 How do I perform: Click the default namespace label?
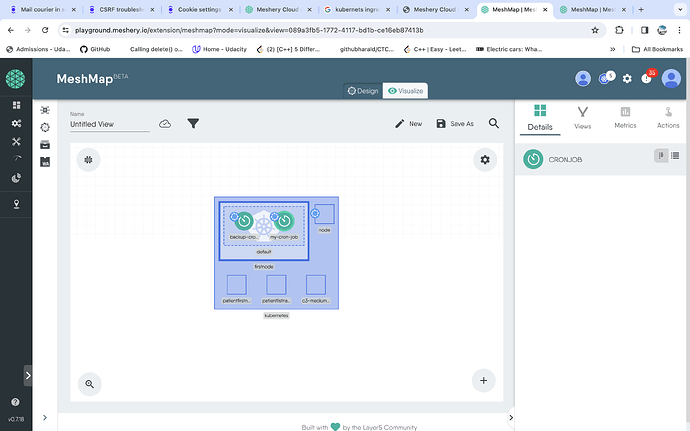(264, 252)
